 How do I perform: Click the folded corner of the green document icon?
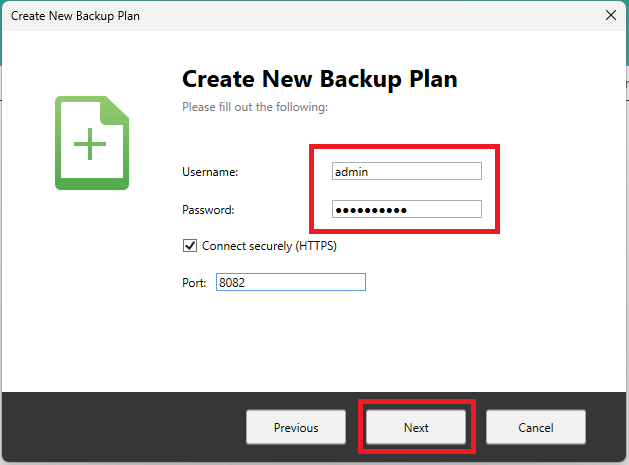click(x=119, y=106)
